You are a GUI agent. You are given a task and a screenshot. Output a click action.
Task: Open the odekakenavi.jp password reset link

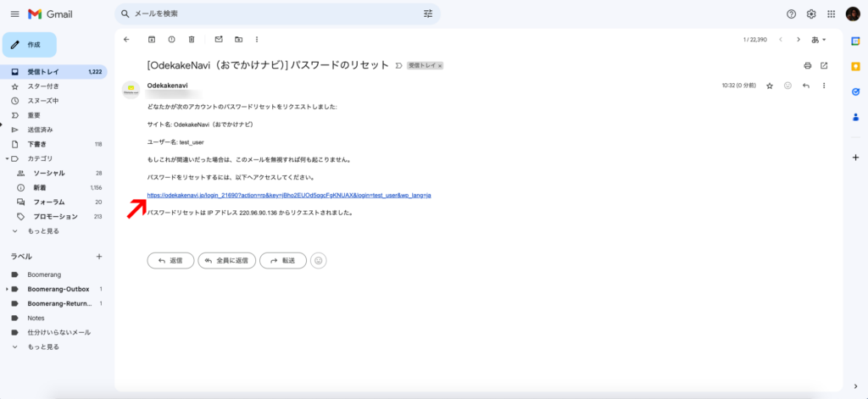tap(289, 195)
